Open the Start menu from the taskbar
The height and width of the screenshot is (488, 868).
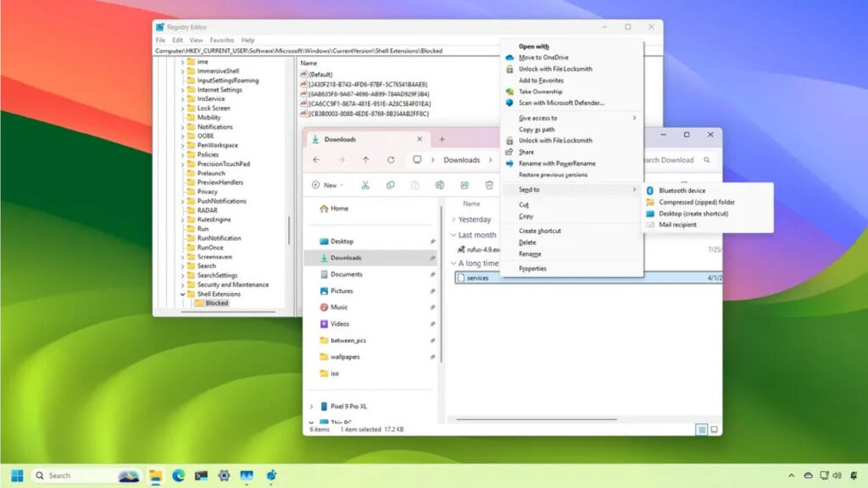[17, 475]
